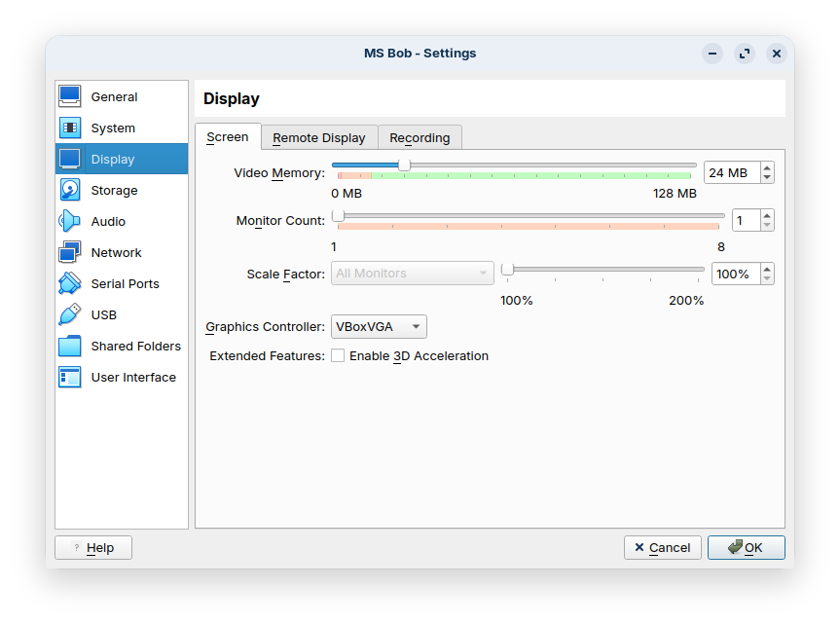Open the USB plug icon
840x624 pixels.
[x=70, y=314]
